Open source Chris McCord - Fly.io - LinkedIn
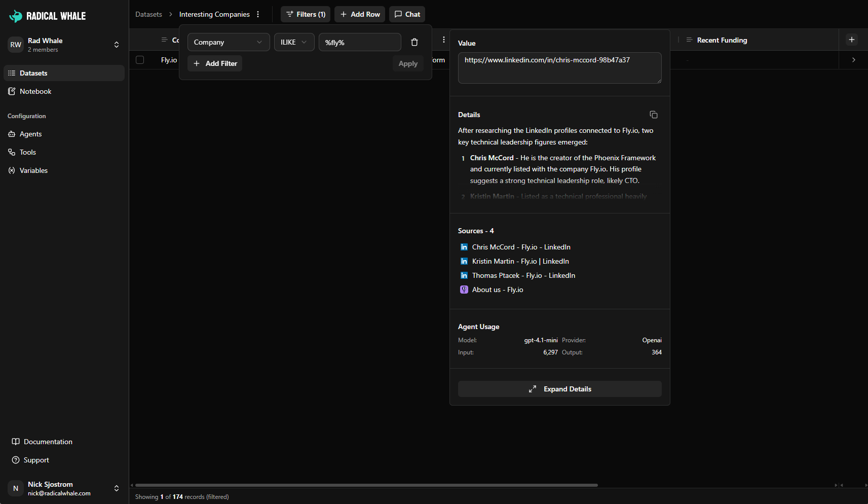The height and width of the screenshot is (504, 868). tap(521, 247)
